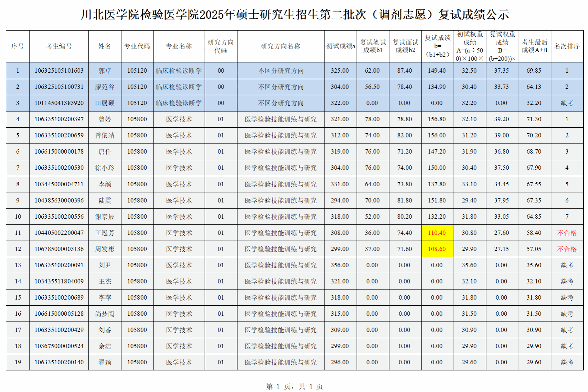Image resolution: width=588 pixels, height=392 pixels.
Task: Select the name cell 郭卓
Action: pyautogui.click(x=105, y=71)
